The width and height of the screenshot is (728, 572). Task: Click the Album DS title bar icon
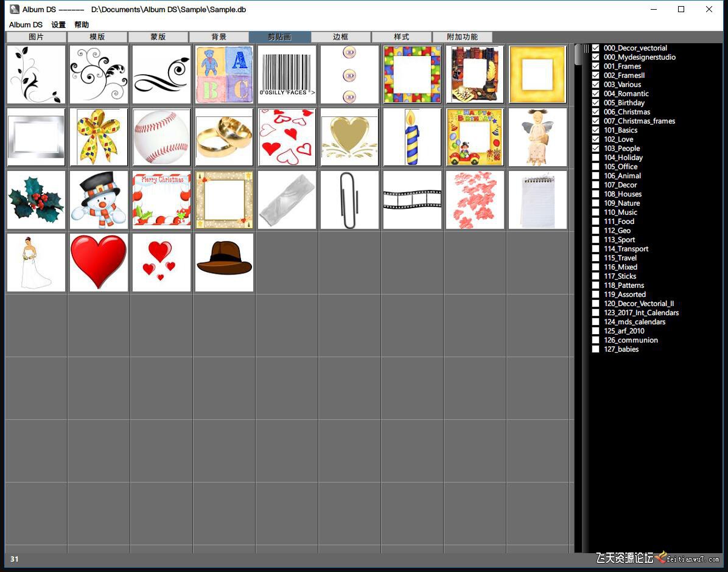click(x=14, y=9)
